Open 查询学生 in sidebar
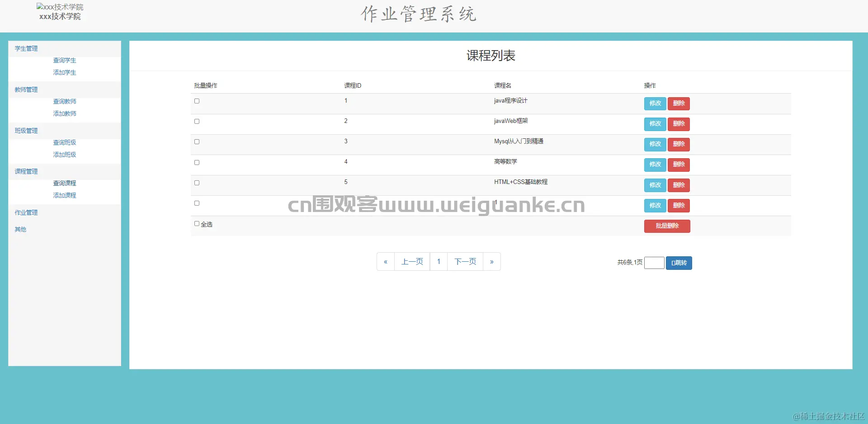Screen dimensions: 868x424 tap(65, 61)
